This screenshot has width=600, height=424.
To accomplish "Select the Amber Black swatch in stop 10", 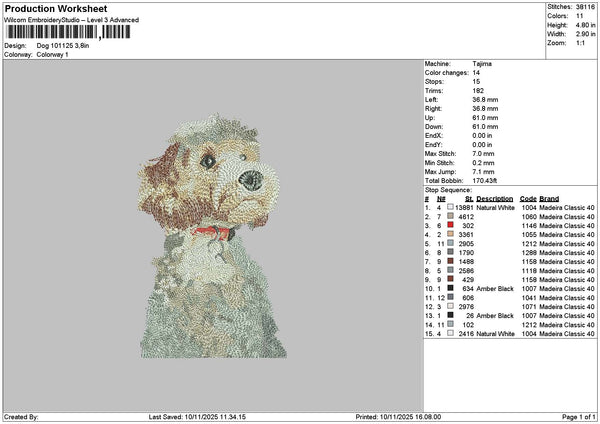I will tap(450, 288).
